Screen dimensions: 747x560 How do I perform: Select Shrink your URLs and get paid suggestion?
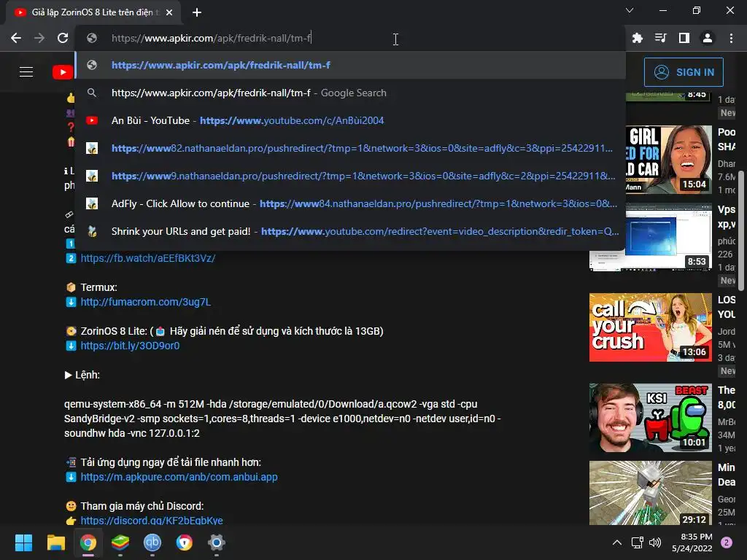[x=350, y=231]
